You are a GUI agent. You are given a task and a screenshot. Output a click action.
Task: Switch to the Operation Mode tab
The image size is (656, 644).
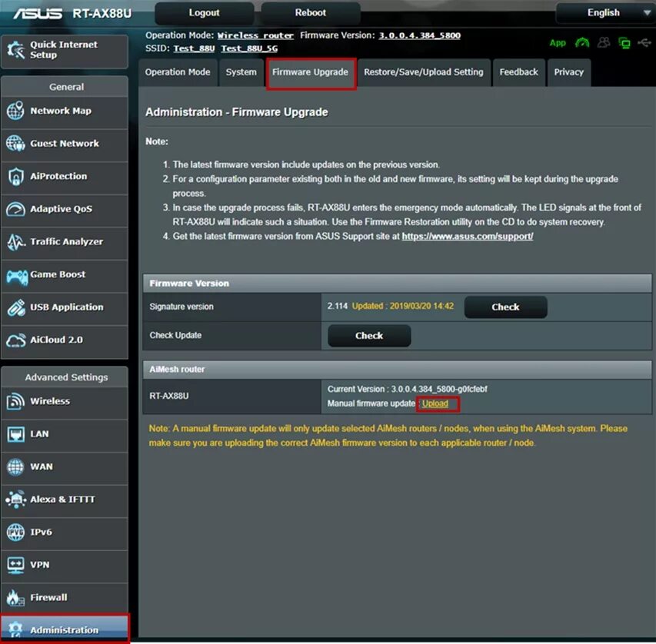pos(178,72)
